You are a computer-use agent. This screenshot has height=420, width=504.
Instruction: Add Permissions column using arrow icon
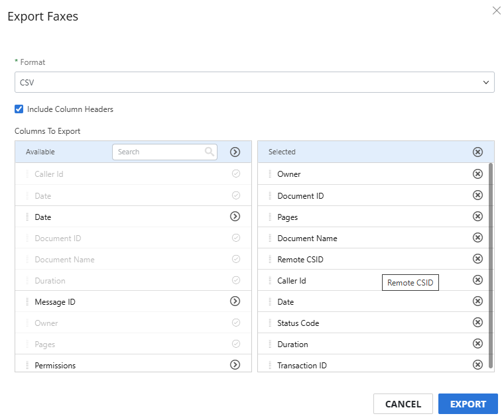click(235, 365)
